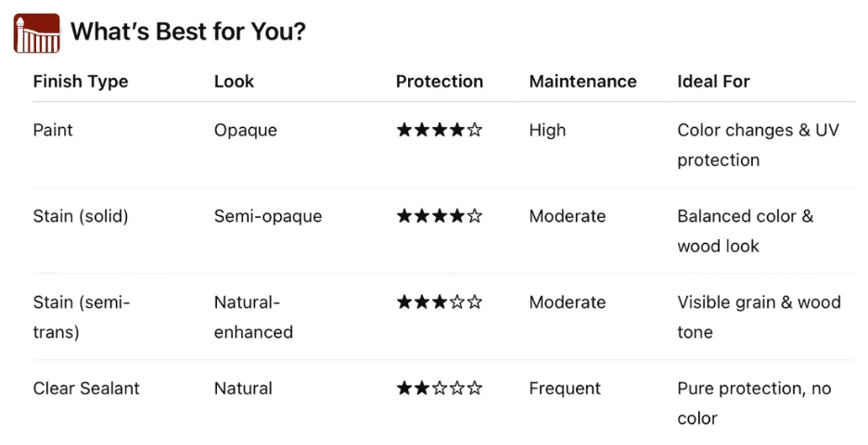Click the red fence logo icon
This screenshot has height=445, width=868.
pyautogui.click(x=37, y=33)
